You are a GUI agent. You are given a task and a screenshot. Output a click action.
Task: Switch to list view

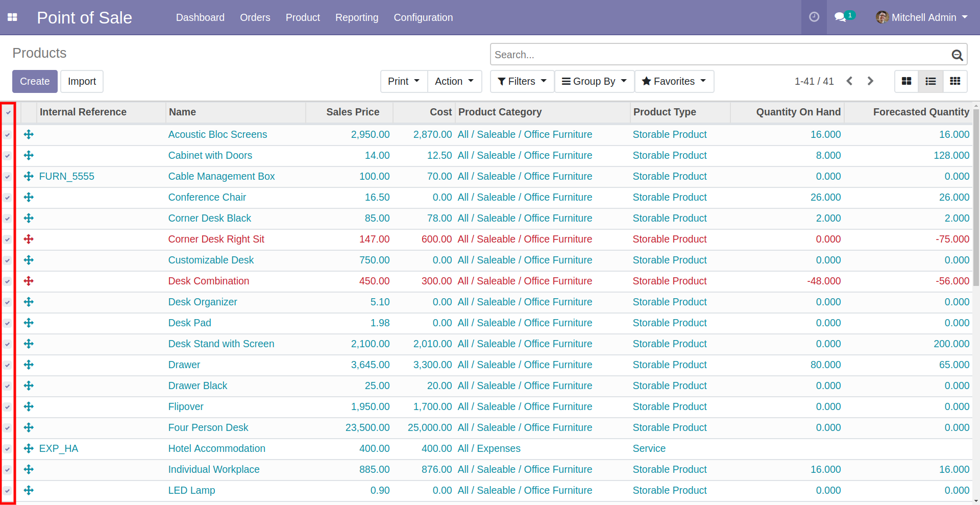(930, 81)
